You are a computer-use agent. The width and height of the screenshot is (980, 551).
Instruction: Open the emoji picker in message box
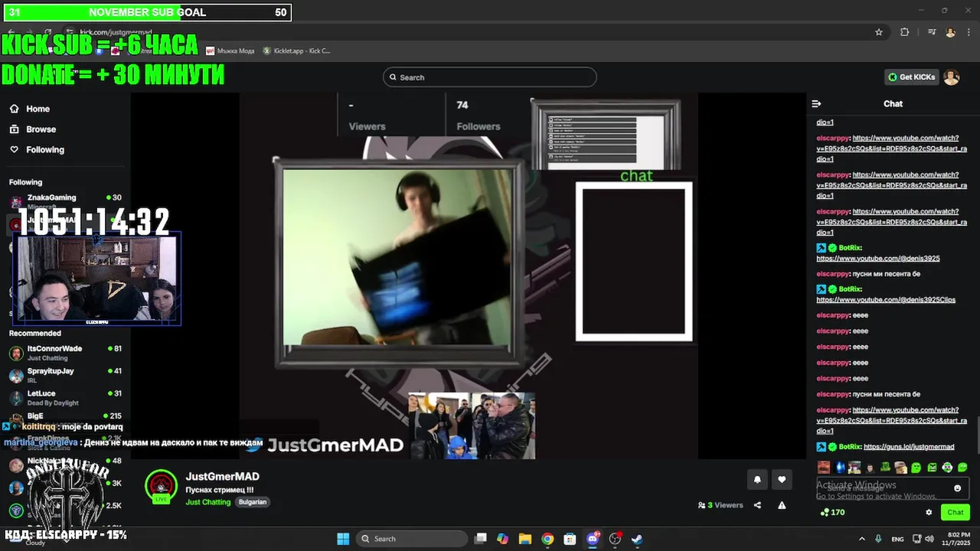click(x=957, y=488)
